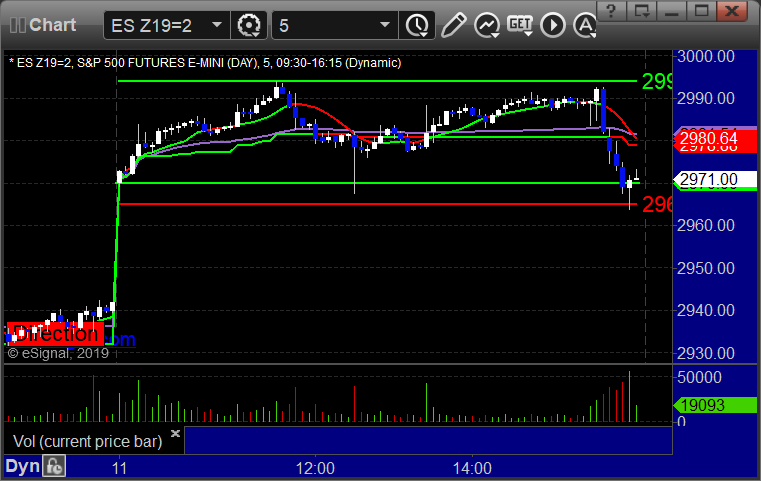Expand the ES Z19=2 symbol dropdown arrow

(217, 25)
